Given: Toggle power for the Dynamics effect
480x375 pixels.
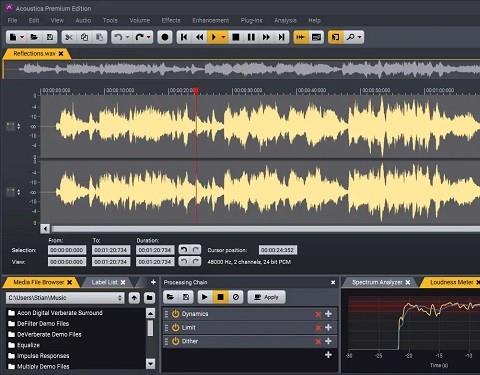Looking at the screenshot, I should (x=175, y=314).
